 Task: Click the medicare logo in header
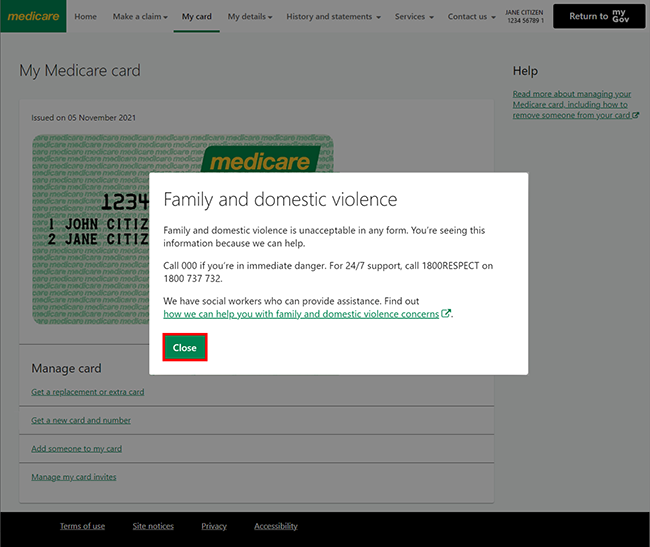pyautogui.click(x=33, y=16)
